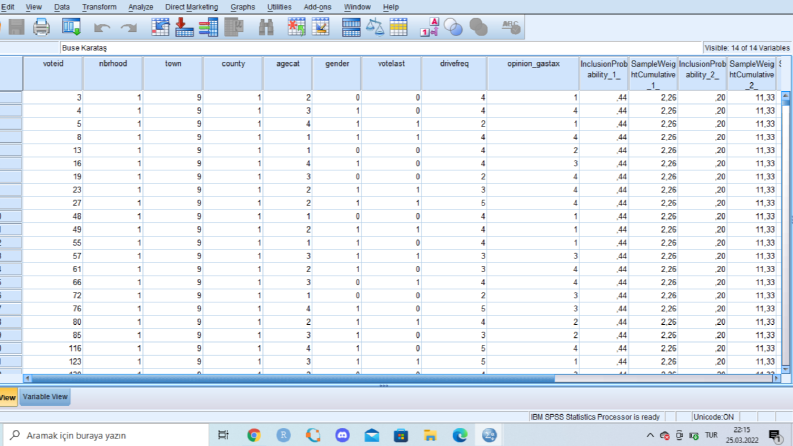Expand the system tray hidden icons chevron
This screenshot has height=446, width=793.
[x=650, y=435]
